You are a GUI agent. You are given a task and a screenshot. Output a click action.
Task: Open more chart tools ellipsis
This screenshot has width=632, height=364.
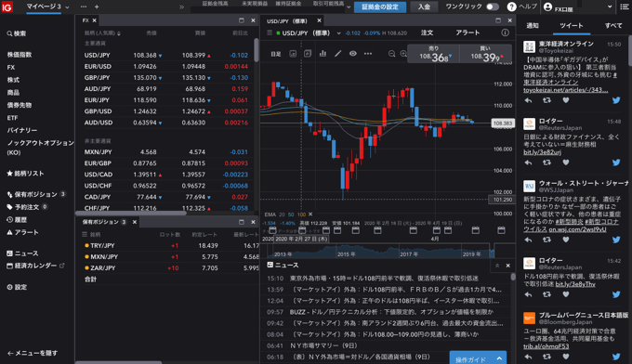[368, 53]
